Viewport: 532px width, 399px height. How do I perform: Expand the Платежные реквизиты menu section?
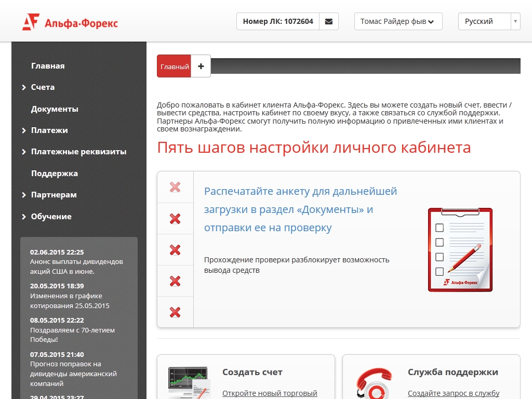pos(78,152)
